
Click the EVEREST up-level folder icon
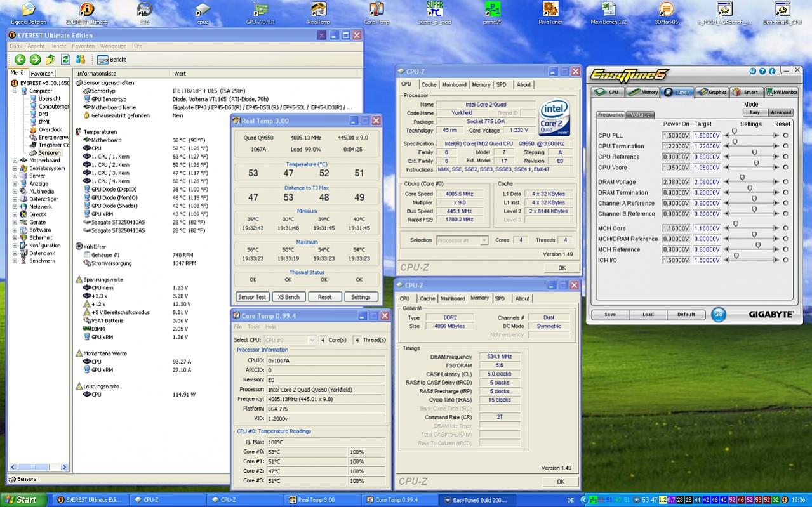tap(50, 59)
